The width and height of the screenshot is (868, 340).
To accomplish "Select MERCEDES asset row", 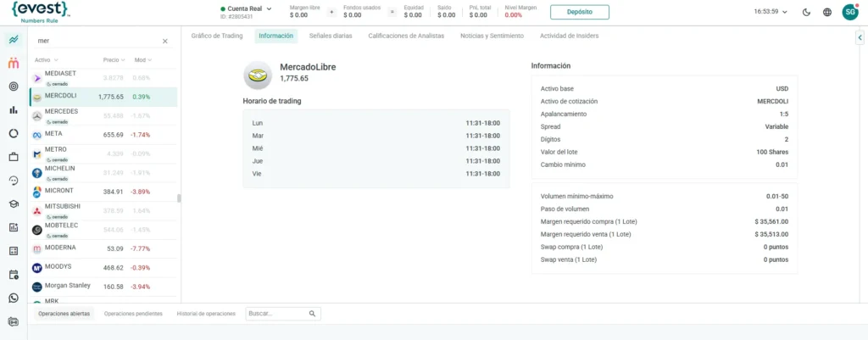I will click(103, 115).
